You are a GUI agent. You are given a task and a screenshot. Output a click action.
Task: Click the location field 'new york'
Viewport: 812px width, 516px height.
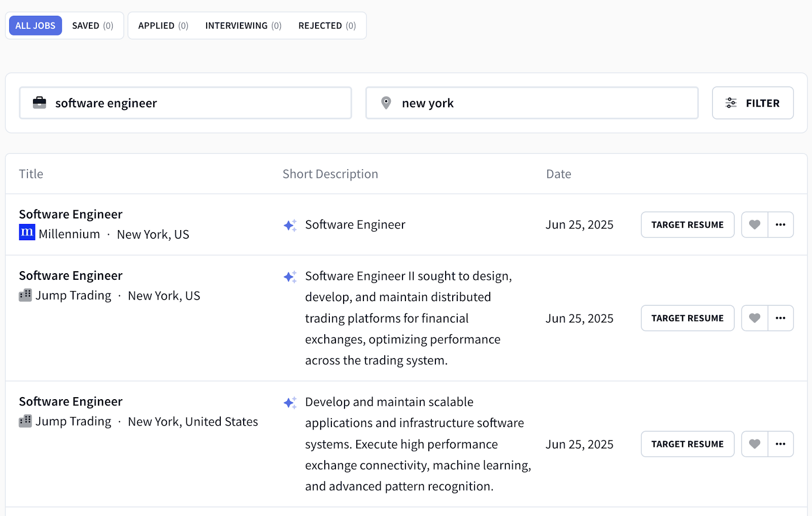click(x=532, y=103)
